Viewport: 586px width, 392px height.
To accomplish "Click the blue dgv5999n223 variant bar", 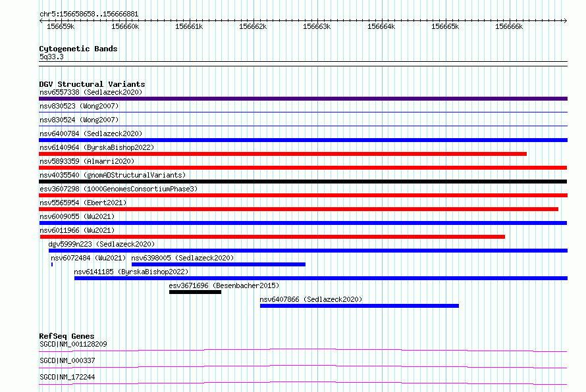I will tap(308, 251).
